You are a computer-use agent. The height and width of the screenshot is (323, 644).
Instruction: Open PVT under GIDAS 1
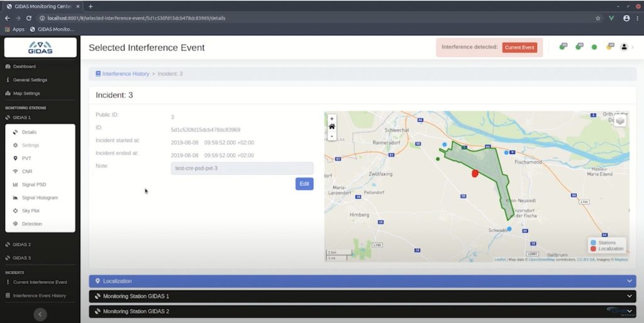point(26,158)
